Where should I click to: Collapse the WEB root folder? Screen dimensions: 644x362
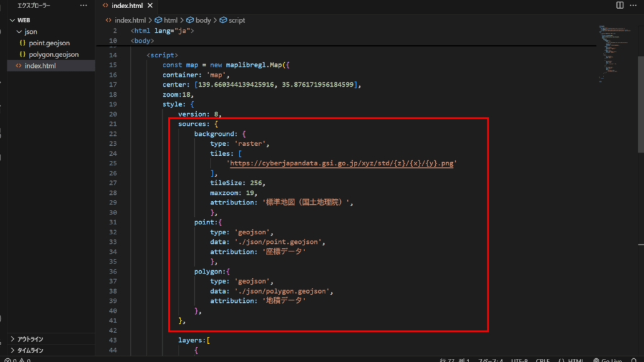pyautogui.click(x=13, y=20)
